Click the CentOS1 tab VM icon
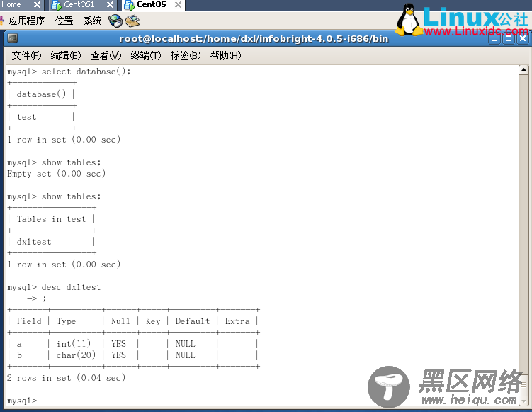This screenshot has height=412, width=532. [x=56, y=5]
